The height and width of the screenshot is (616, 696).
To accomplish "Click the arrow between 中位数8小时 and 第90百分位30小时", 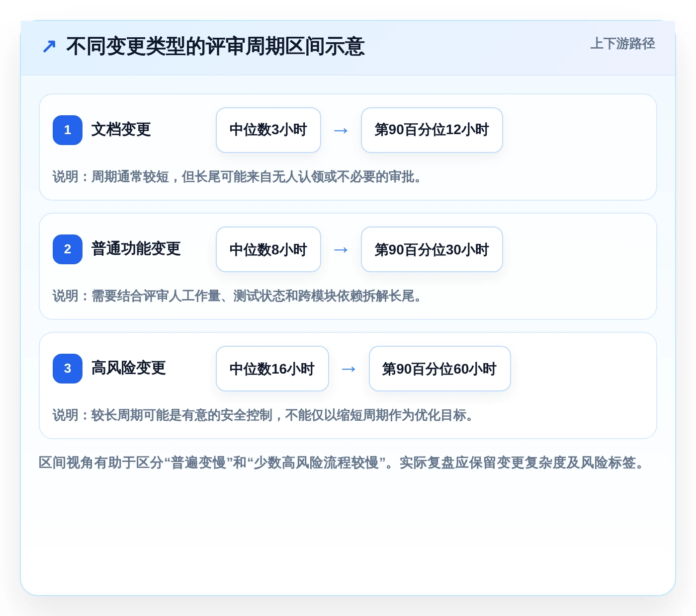I will pos(341,250).
